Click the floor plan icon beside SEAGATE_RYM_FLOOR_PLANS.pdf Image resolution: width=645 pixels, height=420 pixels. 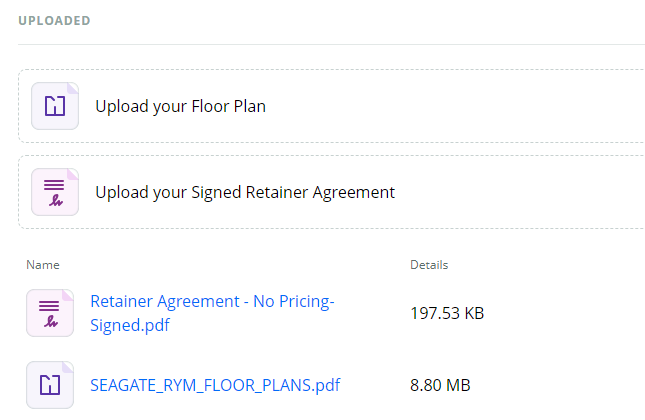pyautogui.click(x=50, y=385)
